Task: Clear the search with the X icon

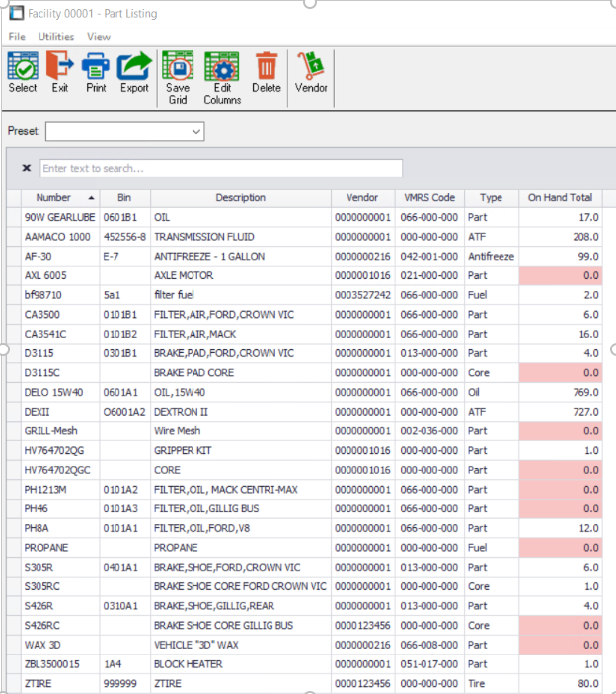Action: [x=26, y=168]
